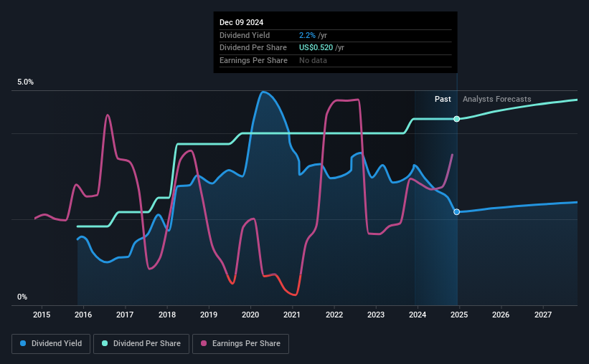This screenshot has width=589, height=364.
Task: Click the Dividend Per Share tooltip row label
Action: tap(253, 48)
